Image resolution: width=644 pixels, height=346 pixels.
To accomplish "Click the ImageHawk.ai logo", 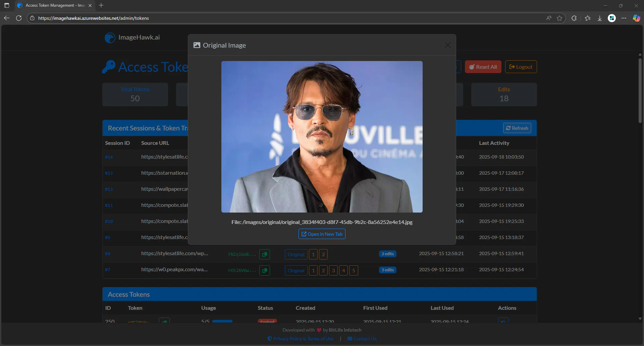I will point(132,38).
